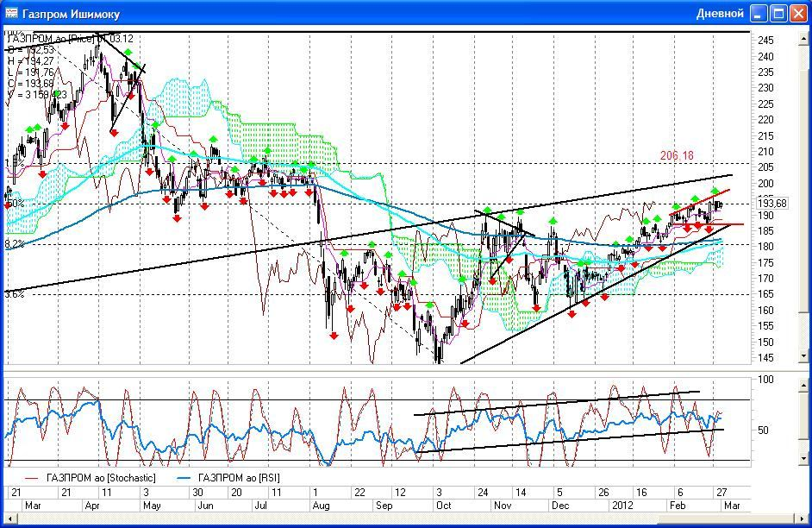This screenshot has width=812, height=528.
Task: Click the Feb month label on the time axis
Action: coord(678,506)
